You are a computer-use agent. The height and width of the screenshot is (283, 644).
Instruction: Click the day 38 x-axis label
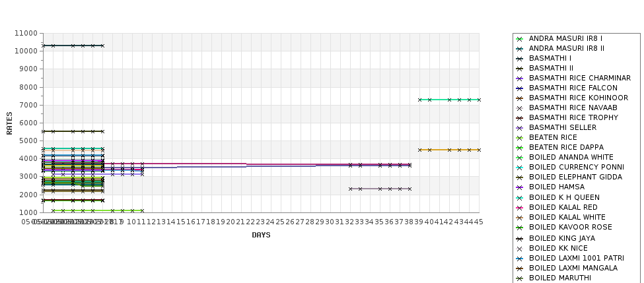pos(409,222)
